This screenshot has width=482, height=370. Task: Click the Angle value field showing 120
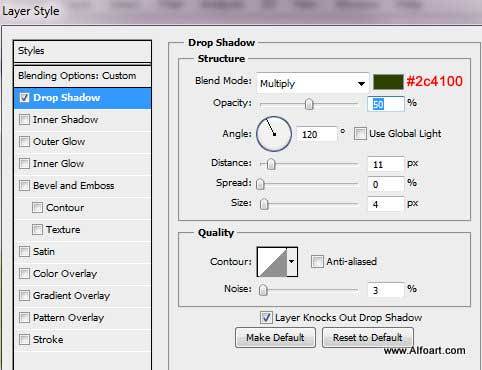(316, 134)
